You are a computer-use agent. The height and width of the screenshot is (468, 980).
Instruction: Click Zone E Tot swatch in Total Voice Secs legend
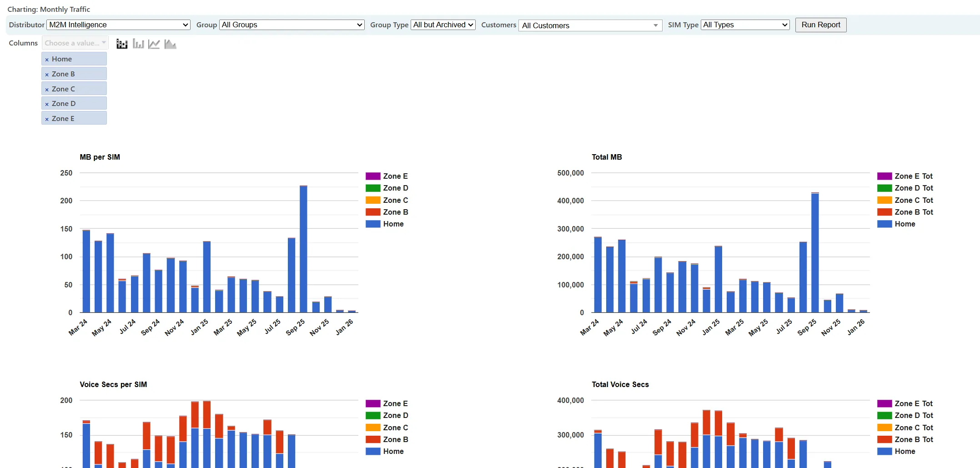(x=885, y=403)
